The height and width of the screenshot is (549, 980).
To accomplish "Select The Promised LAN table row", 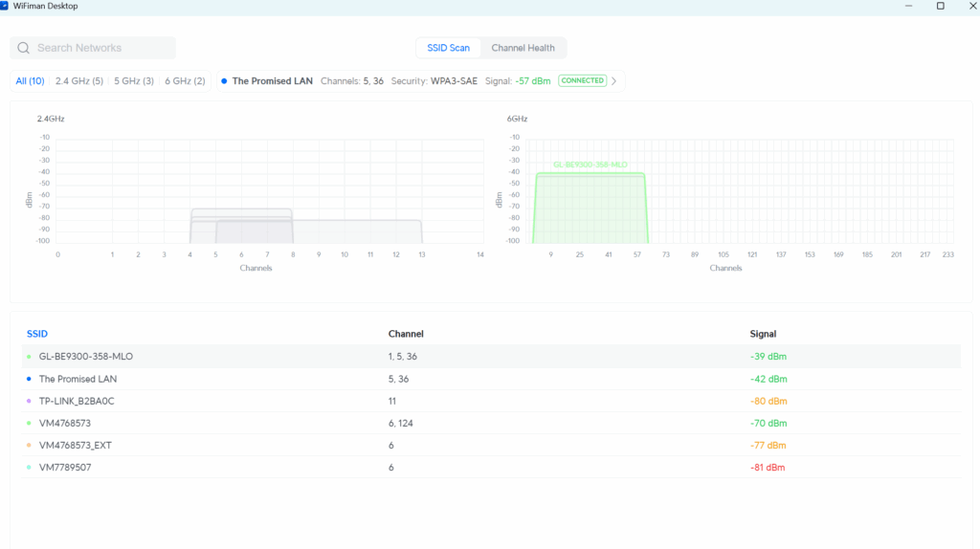I will [x=491, y=379].
